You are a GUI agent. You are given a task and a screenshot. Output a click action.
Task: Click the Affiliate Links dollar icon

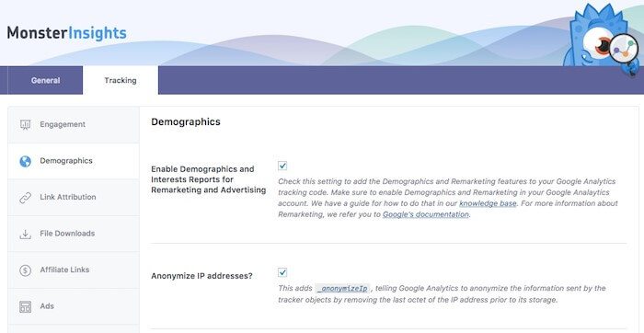click(26, 270)
